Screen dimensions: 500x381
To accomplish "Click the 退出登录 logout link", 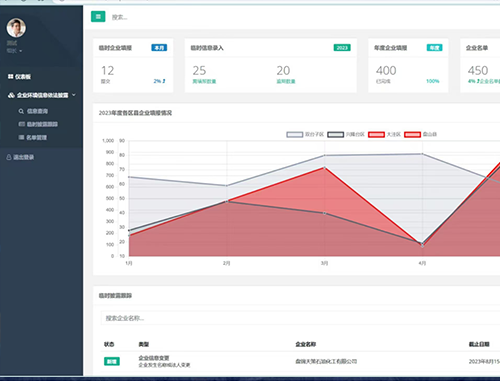I will (x=24, y=157).
